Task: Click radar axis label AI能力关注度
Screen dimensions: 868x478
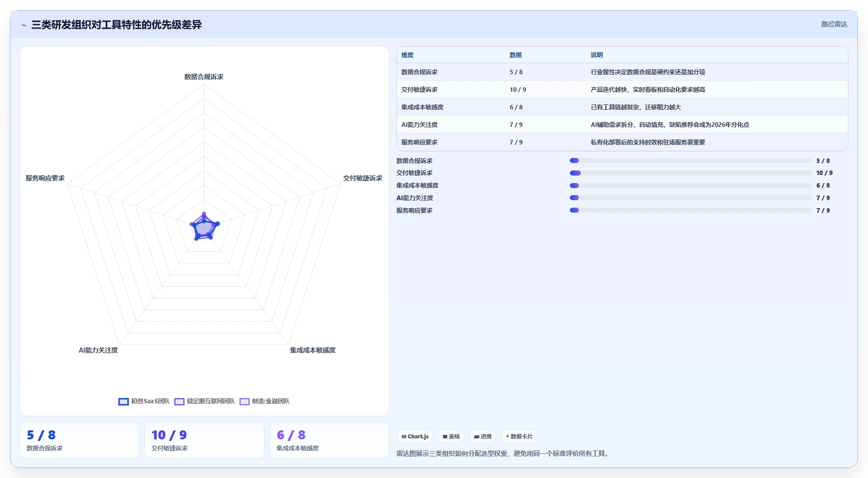Action: click(x=98, y=350)
